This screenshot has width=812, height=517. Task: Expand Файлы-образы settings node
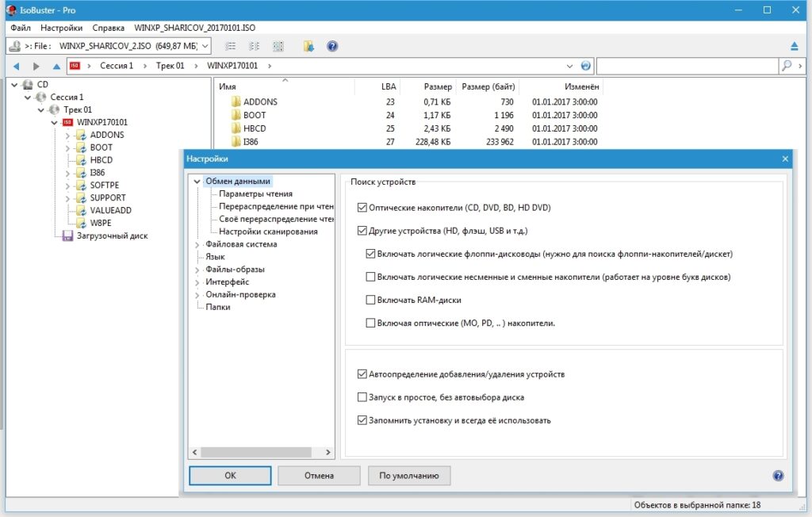click(x=197, y=270)
